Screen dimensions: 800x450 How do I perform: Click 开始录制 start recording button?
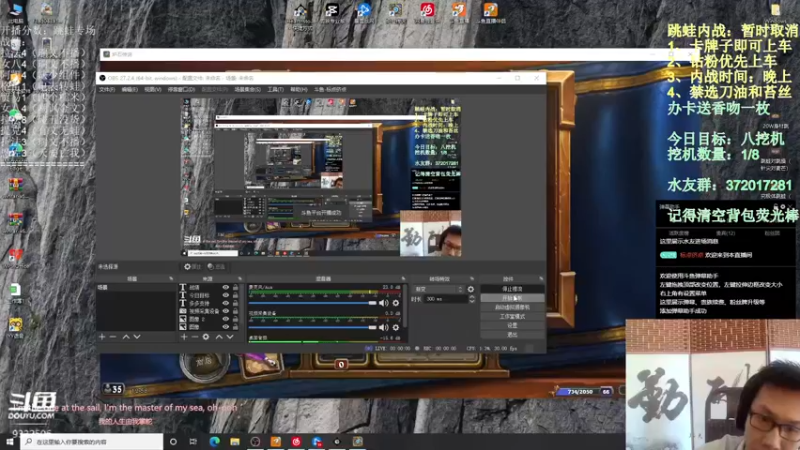(512, 298)
